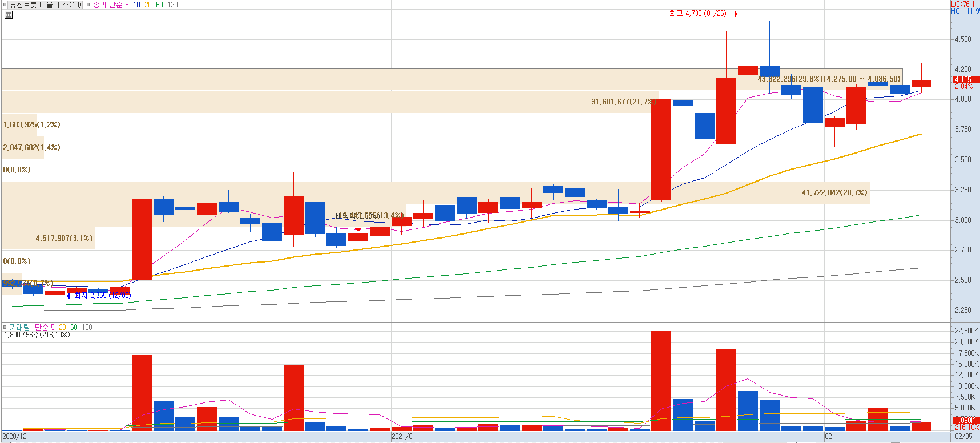Viewport: 980px width, 443px height.
Task: Click the 41,722,042(28.7%) volume profile label
Action: tap(834, 192)
